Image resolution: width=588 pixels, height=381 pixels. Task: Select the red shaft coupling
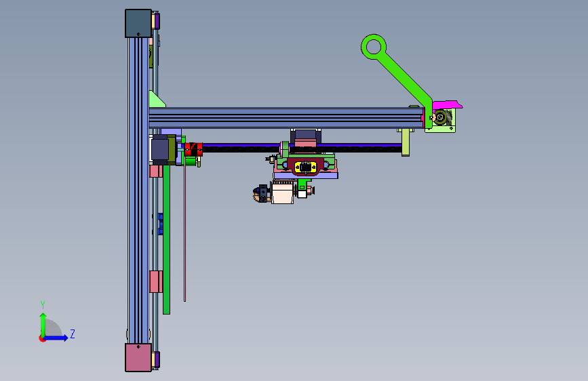pyautogui.click(x=193, y=149)
